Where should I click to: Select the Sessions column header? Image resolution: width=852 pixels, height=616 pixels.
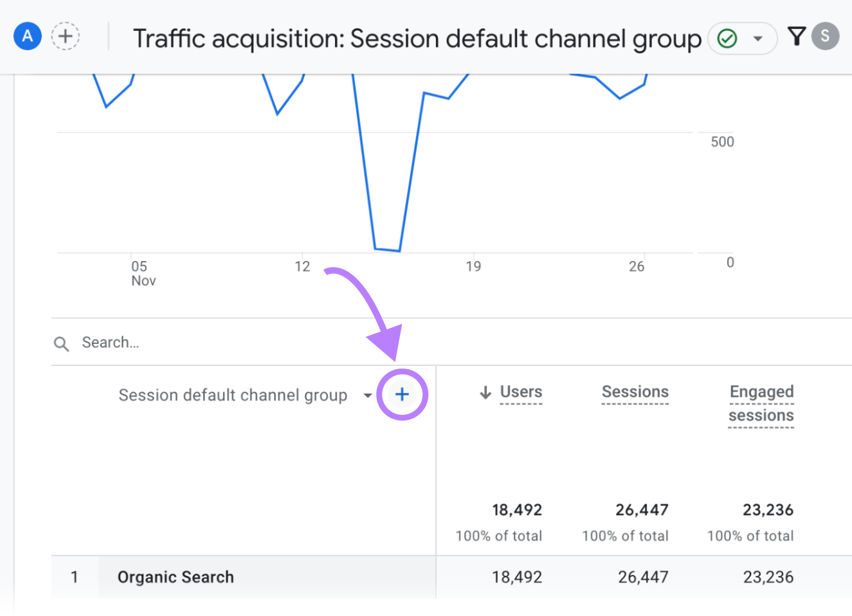pyautogui.click(x=635, y=392)
